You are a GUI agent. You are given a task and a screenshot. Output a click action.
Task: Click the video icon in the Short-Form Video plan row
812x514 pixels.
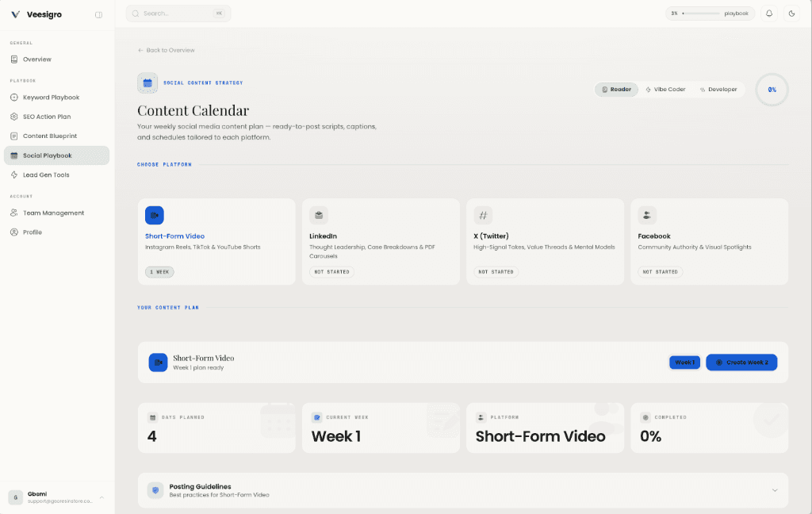click(x=158, y=362)
